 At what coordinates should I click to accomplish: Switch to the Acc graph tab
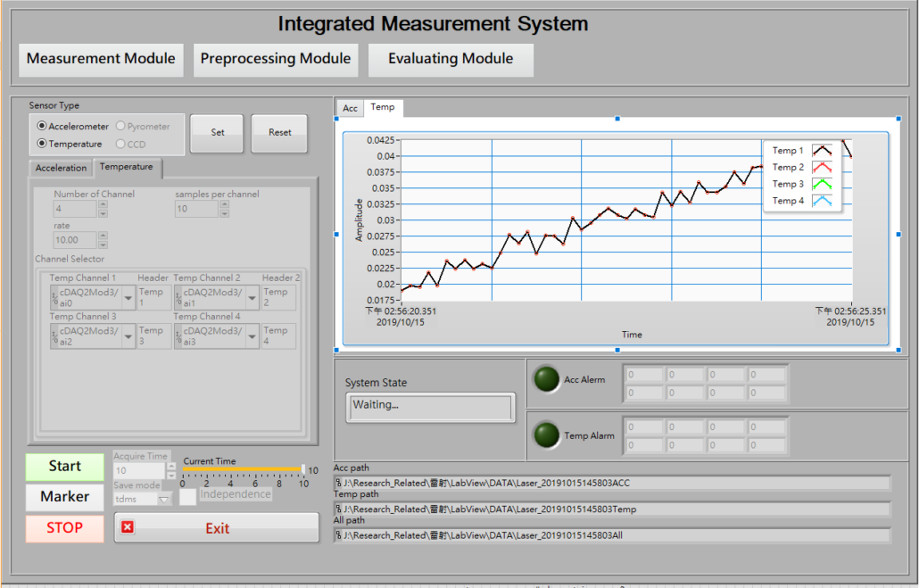(x=351, y=109)
